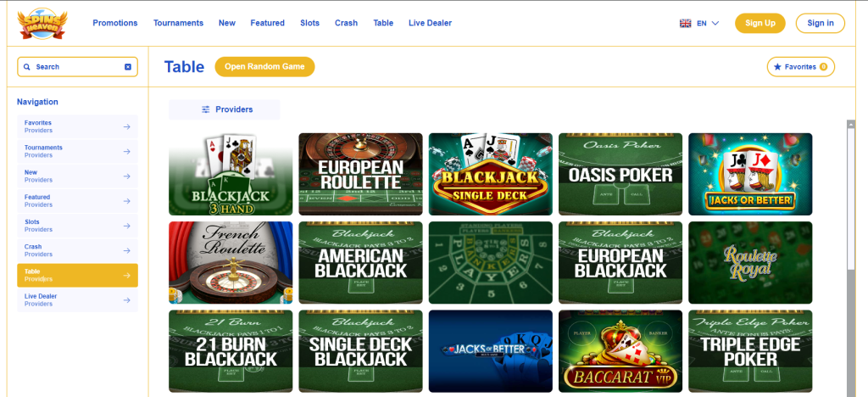
Task: Click the filter sliders icon beside Providers
Action: 206,109
